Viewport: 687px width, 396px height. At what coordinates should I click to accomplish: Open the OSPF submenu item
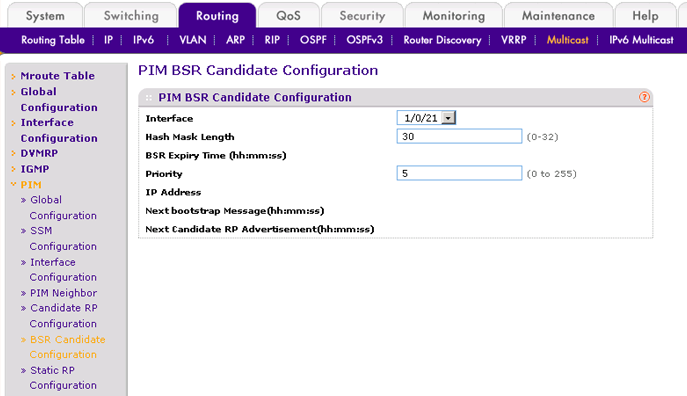coord(313,40)
